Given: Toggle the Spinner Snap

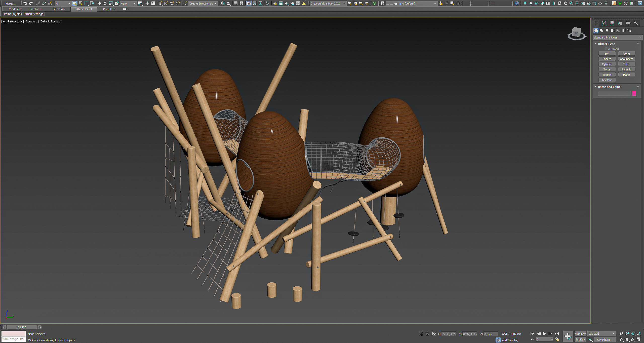Looking at the screenshot, I should (178, 3).
